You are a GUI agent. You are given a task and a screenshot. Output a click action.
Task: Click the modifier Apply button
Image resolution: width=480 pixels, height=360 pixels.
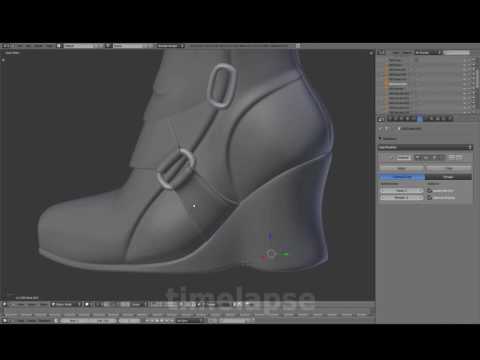click(x=402, y=169)
